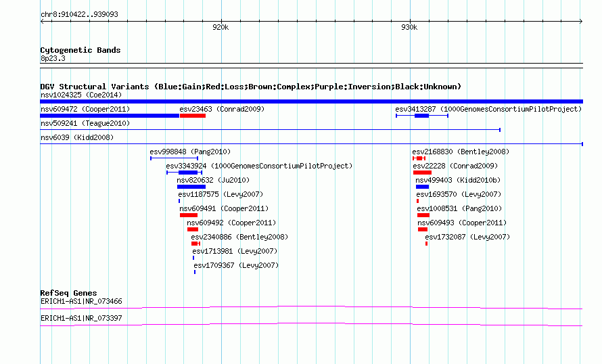Open variant esv1713981 (Levy2007) label
This screenshot has height=364, width=602.
(x=235, y=251)
